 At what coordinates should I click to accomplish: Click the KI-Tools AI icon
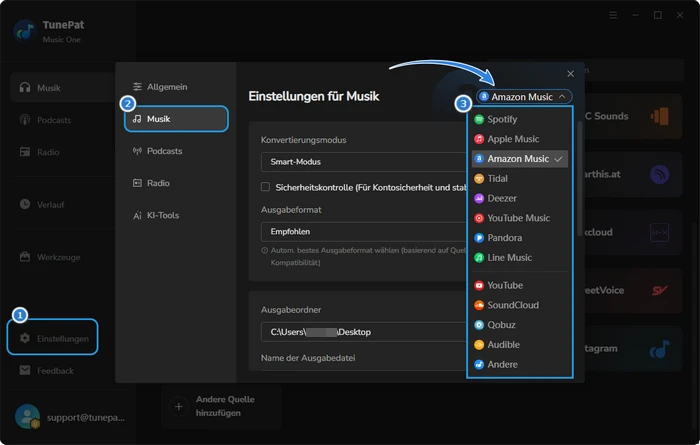point(137,215)
